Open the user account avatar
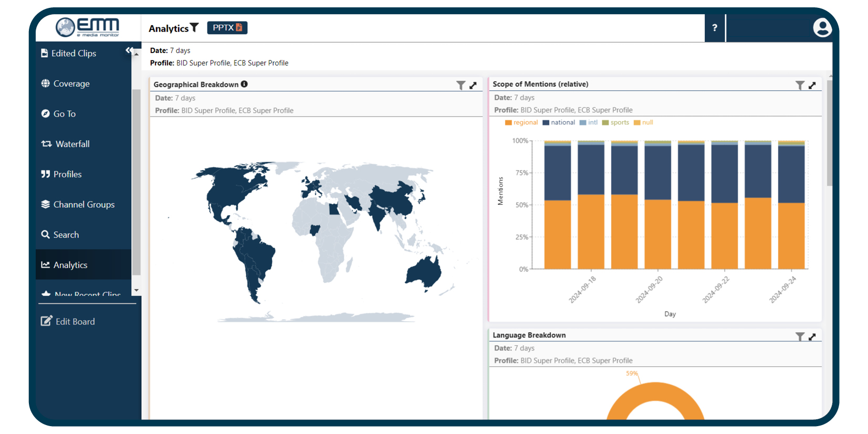The image size is (868, 434). pos(822,28)
